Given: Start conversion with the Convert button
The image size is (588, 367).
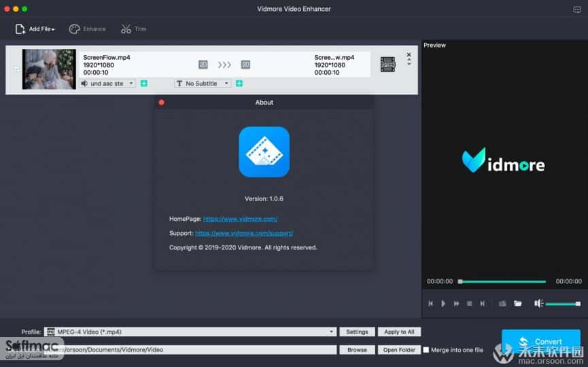Looking at the screenshot, I should (540, 341).
